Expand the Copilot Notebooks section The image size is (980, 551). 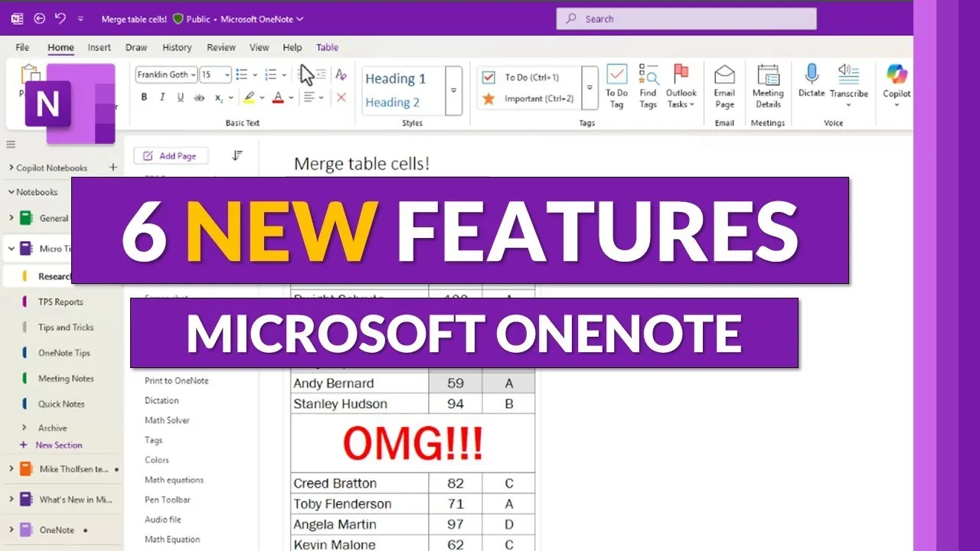11,168
